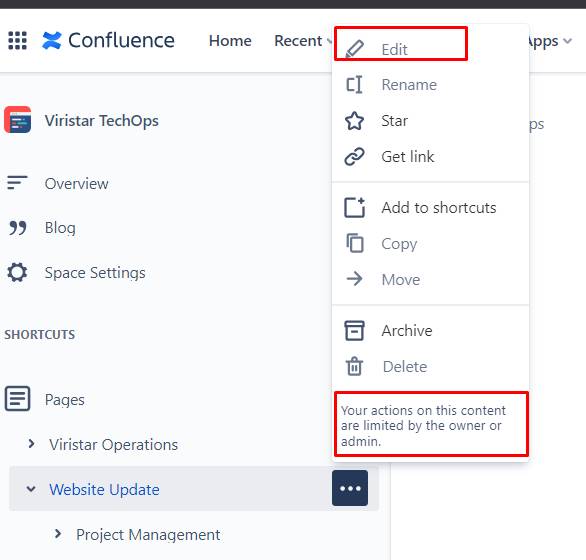Choose Rename from the context menu
Screen dimensions: 586x560
click(431, 84)
